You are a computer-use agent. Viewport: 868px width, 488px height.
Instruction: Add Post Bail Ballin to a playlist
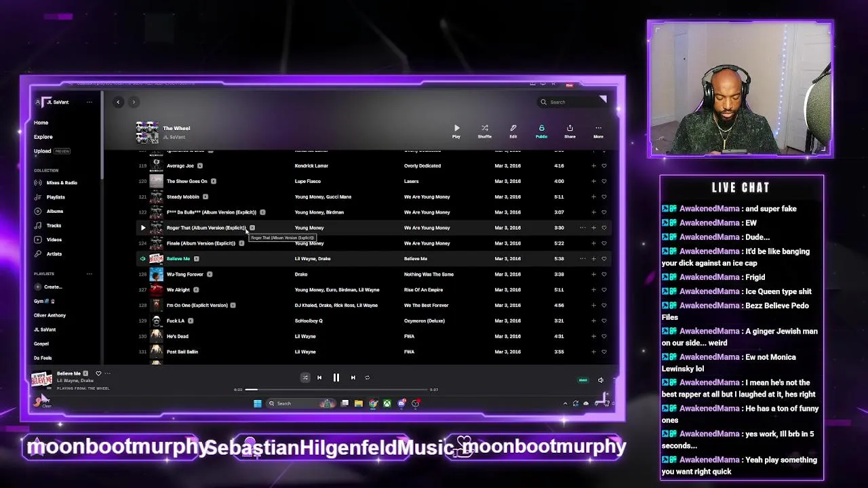pos(593,352)
